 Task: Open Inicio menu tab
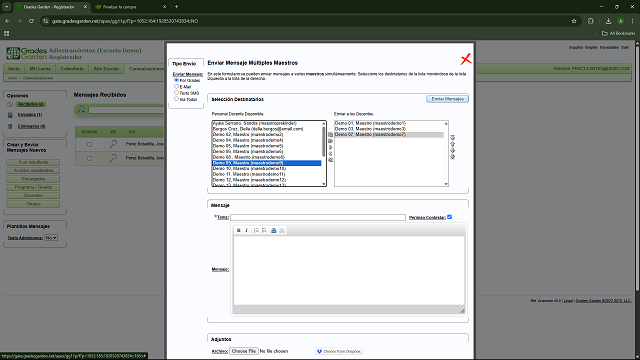(x=14, y=69)
